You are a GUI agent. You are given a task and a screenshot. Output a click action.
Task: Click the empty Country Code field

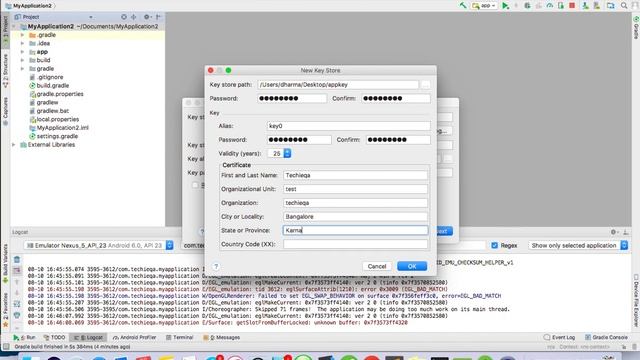pyautogui.click(x=355, y=244)
